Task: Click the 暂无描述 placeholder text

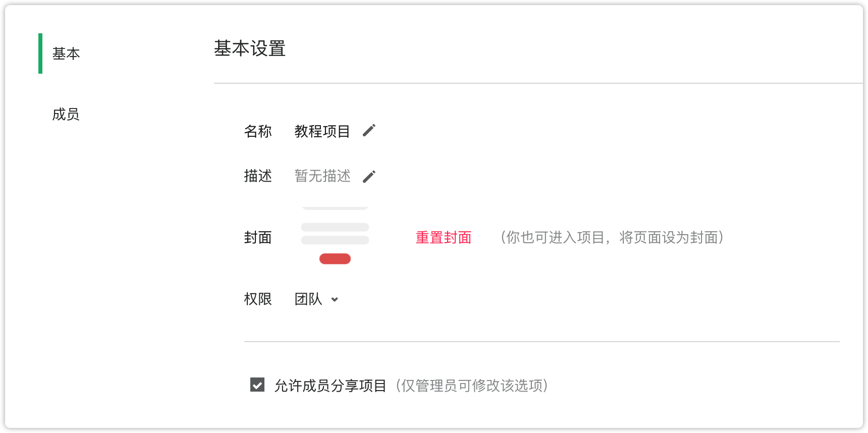Action: 322,176
